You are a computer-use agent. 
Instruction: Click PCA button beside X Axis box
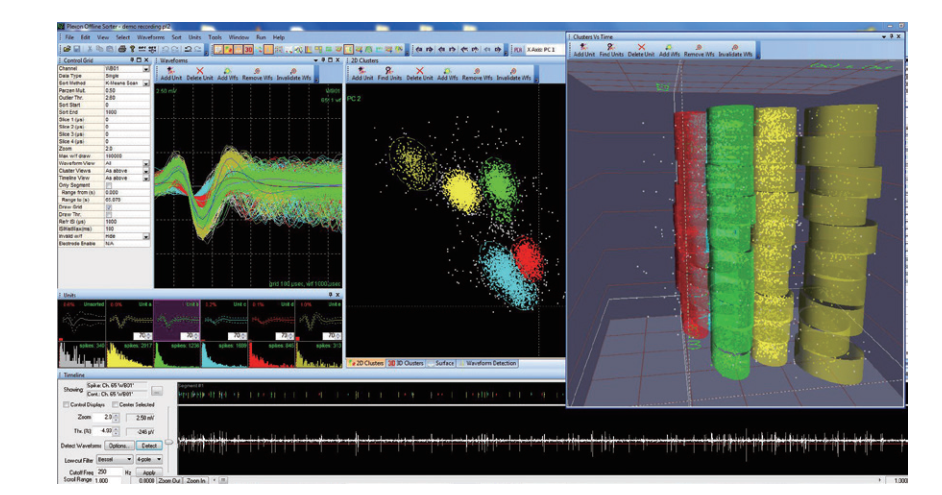pyautogui.click(x=518, y=50)
